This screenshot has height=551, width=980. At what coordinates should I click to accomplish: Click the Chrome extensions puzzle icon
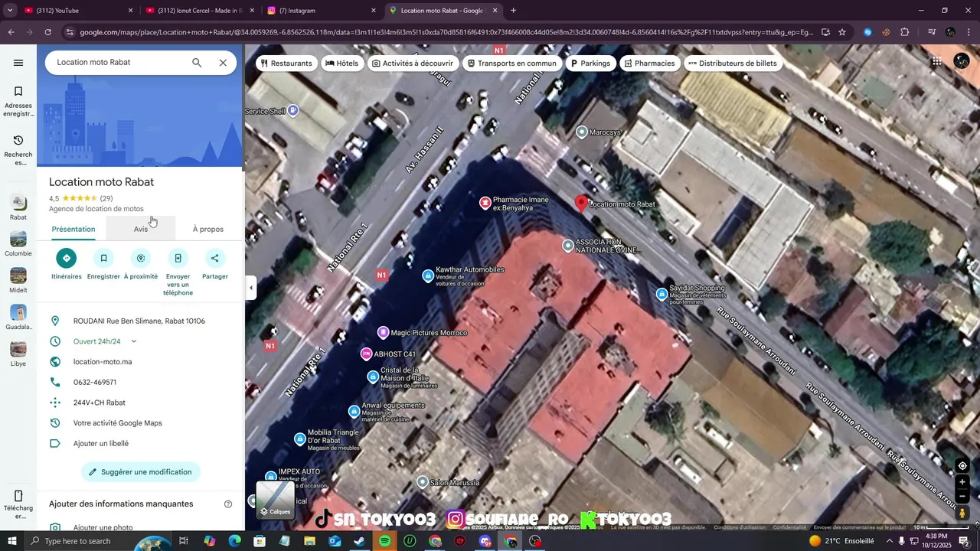click(x=905, y=32)
